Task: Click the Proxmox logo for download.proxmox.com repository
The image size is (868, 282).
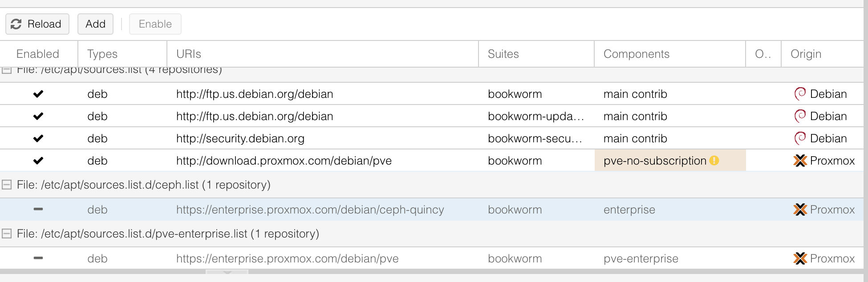Action: click(801, 161)
